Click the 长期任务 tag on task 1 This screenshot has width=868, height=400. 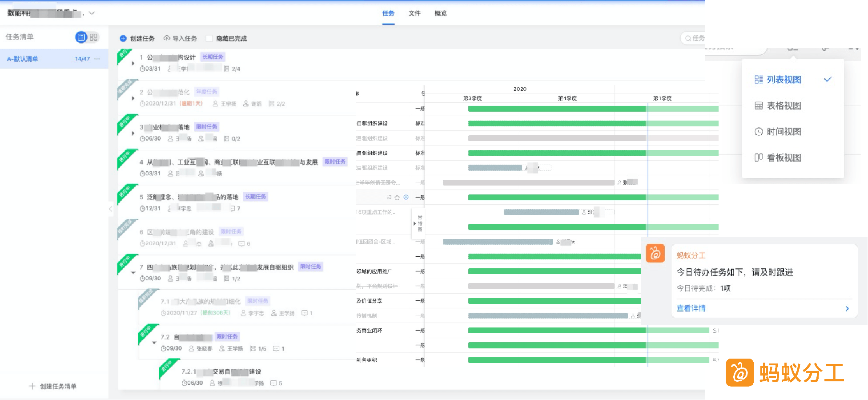click(213, 57)
